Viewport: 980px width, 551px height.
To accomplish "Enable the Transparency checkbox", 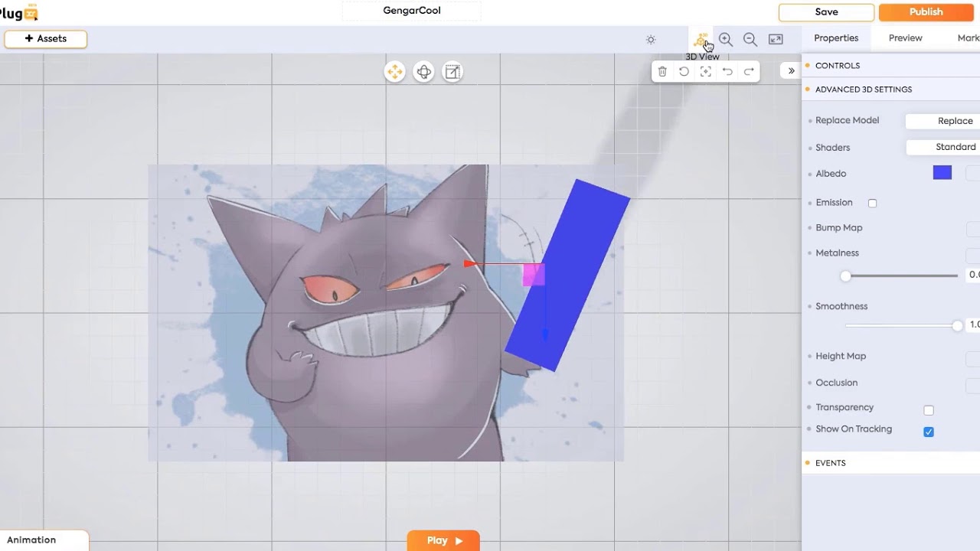I will click(x=929, y=410).
